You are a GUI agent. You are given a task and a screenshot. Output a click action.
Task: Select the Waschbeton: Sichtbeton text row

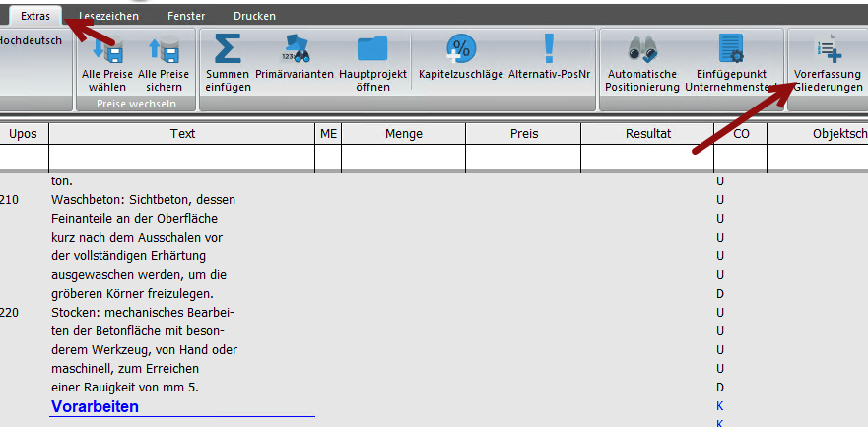coord(144,199)
